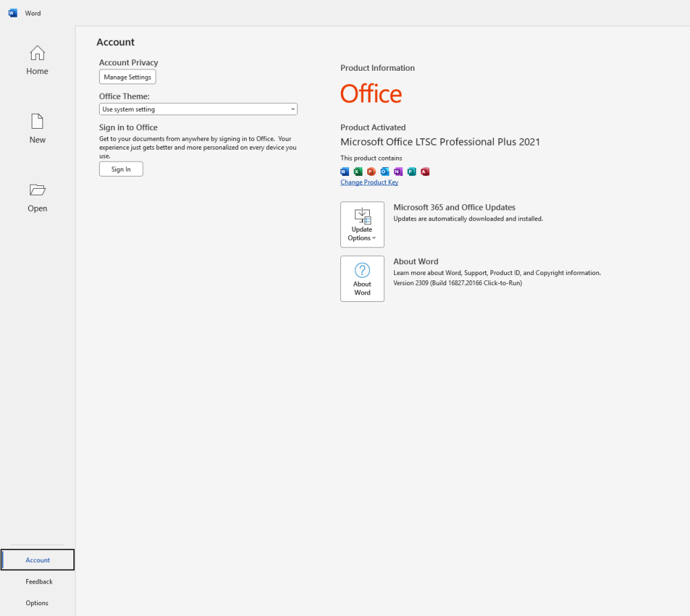The width and height of the screenshot is (690, 616).
Task: Click the New blank document icon
Action: tap(38, 121)
